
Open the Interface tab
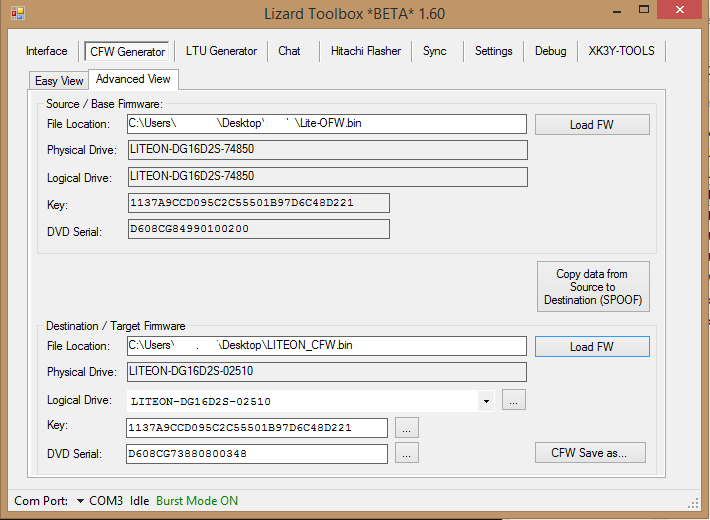(x=47, y=51)
